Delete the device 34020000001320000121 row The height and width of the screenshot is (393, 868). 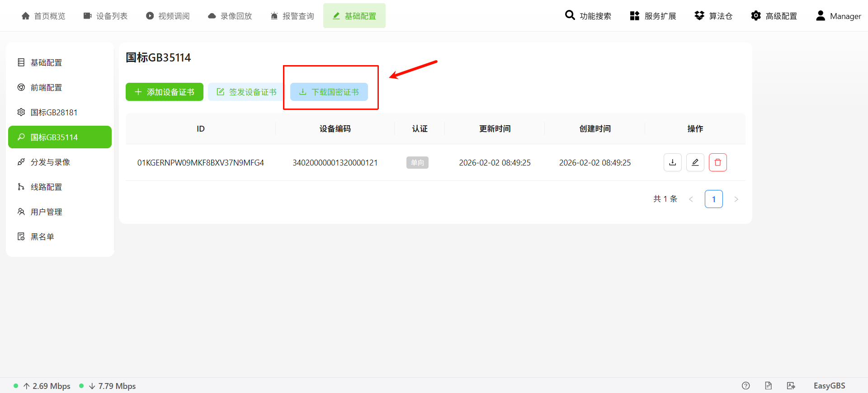718,162
